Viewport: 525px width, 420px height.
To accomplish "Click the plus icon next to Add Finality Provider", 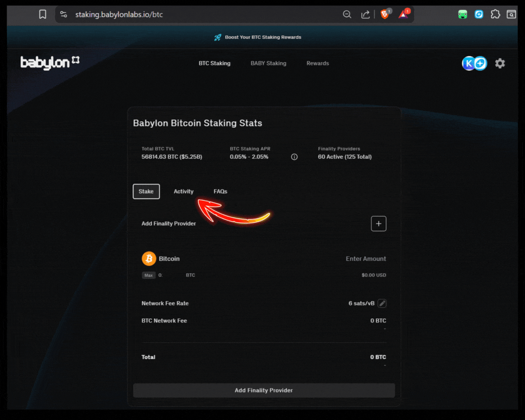I will tap(378, 224).
